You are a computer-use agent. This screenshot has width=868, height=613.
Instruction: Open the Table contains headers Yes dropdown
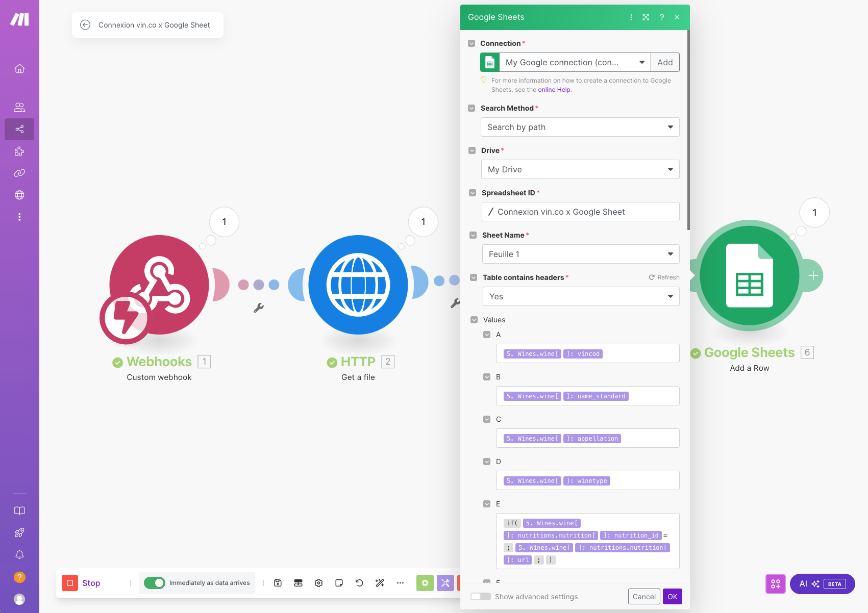tap(581, 296)
